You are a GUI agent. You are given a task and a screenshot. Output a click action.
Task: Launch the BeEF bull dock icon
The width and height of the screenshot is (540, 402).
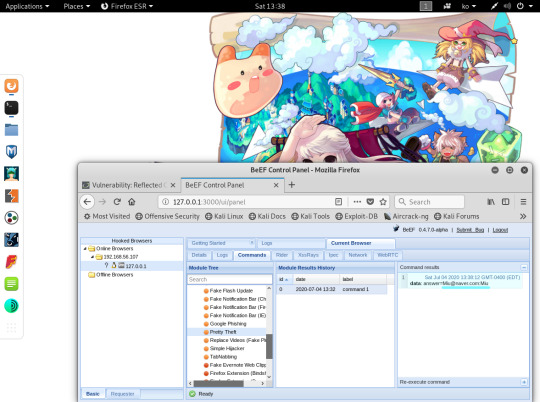(11, 240)
